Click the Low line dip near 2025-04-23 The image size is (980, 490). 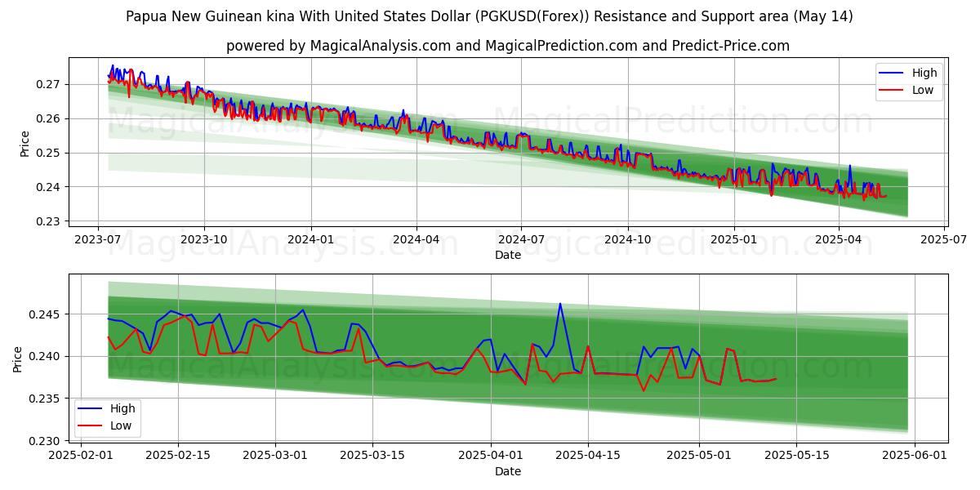point(644,390)
